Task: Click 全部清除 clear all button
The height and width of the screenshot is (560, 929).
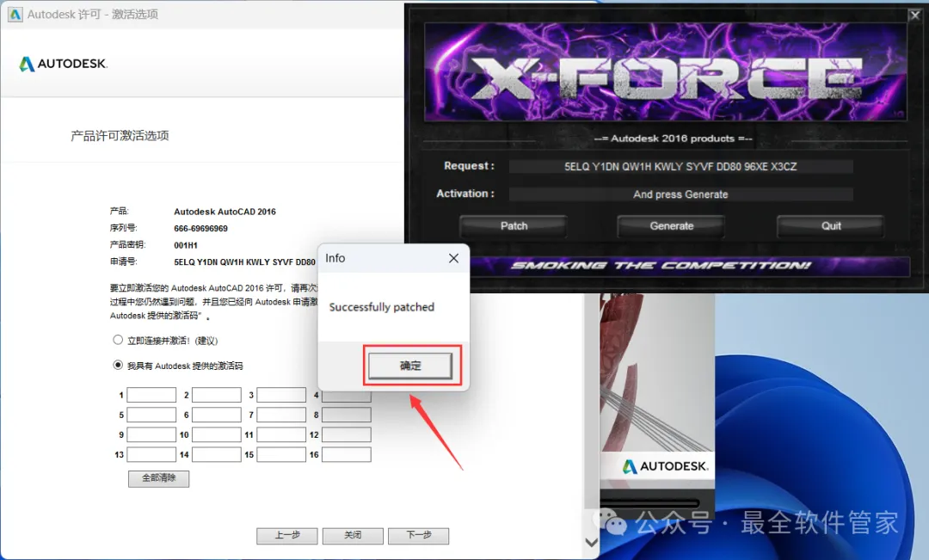Action: (159, 478)
